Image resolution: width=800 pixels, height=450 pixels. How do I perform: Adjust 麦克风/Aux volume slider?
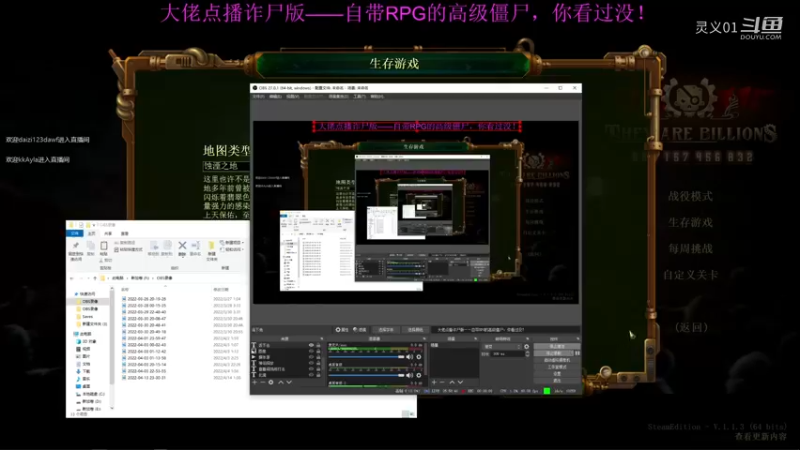(366, 357)
